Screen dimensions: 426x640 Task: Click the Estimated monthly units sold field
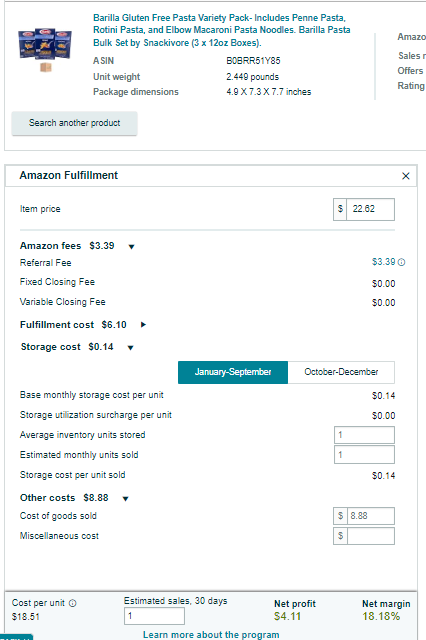364,455
